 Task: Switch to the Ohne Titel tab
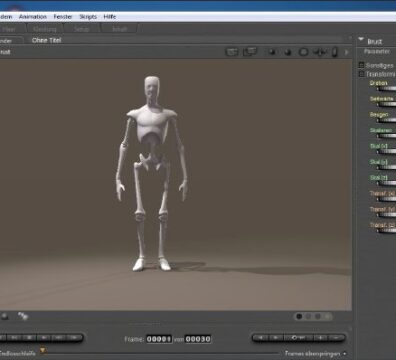coord(46,40)
